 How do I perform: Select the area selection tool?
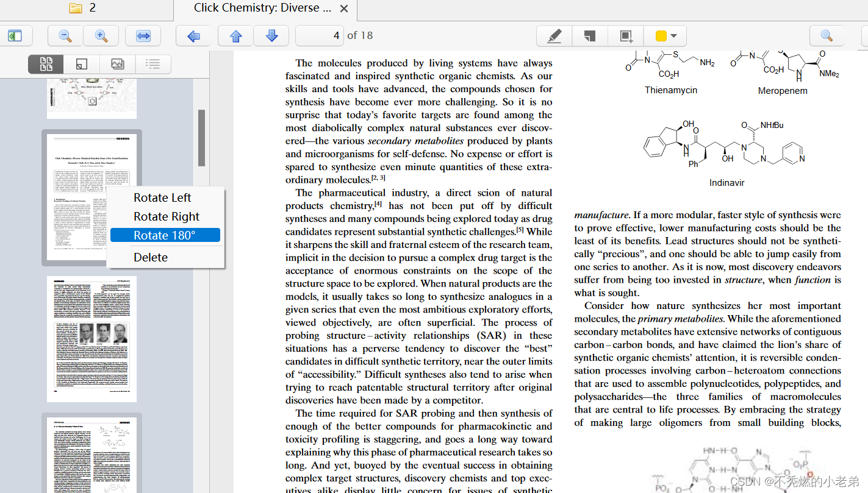(x=626, y=36)
